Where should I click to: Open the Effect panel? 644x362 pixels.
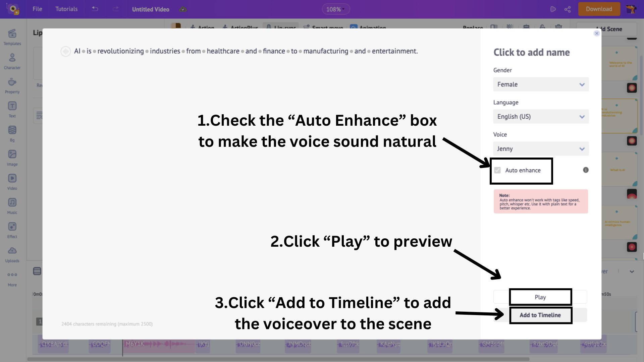tap(12, 228)
